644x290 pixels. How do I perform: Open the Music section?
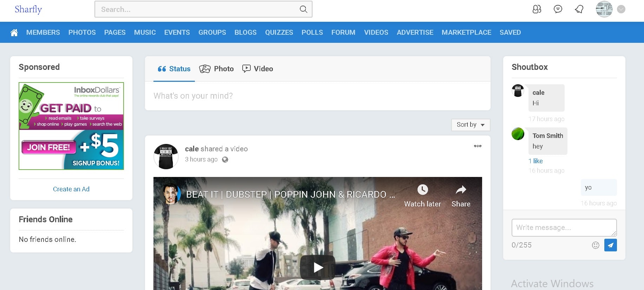[x=145, y=32]
